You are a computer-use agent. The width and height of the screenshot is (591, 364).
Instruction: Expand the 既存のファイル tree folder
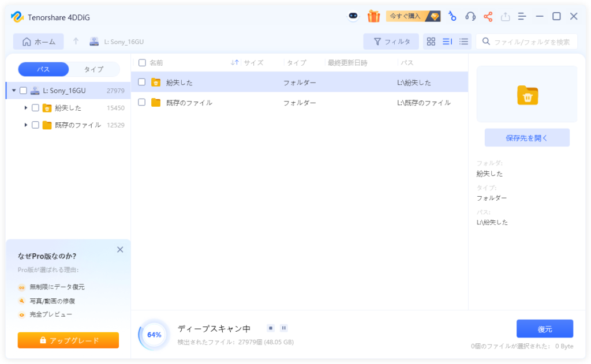tap(26, 125)
